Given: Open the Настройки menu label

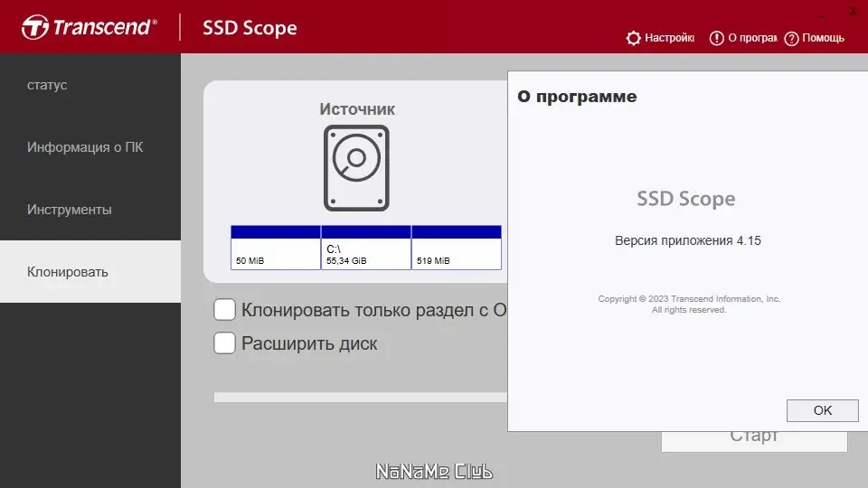Looking at the screenshot, I should point(669,38).
